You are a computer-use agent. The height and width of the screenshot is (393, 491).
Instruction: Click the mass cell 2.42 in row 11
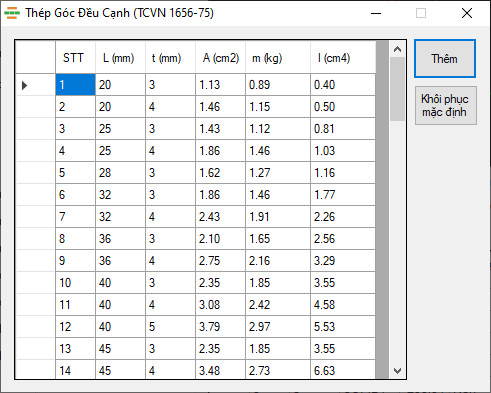278,305
